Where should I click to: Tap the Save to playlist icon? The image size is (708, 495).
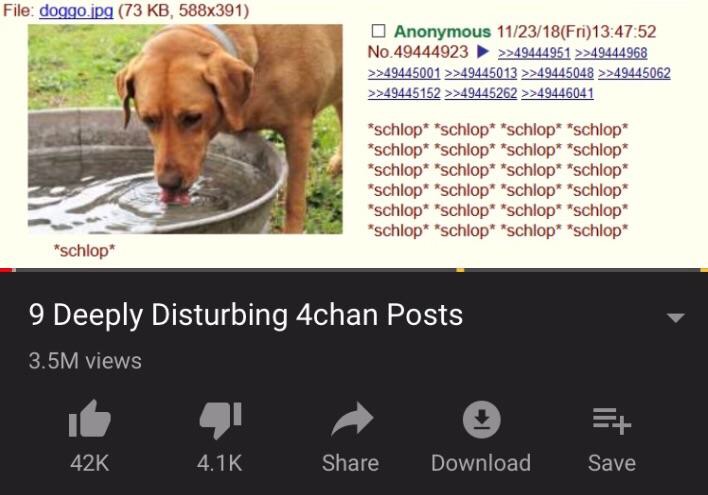(x=612, y=420)
